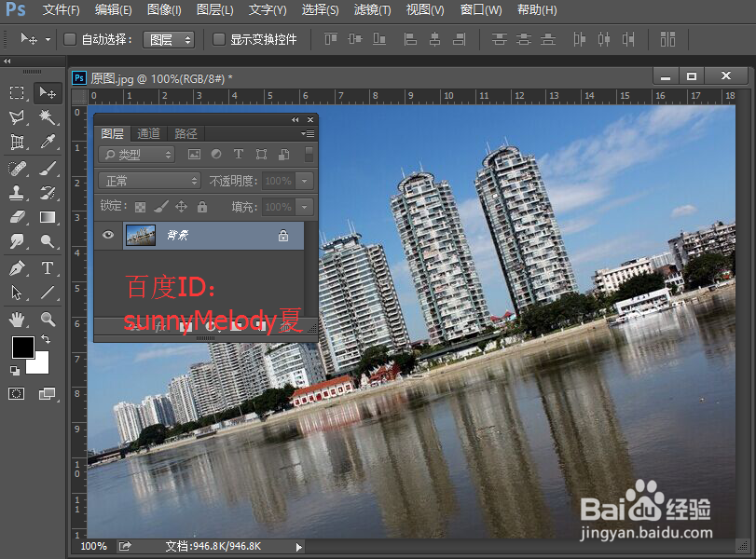This screenshot has width=756, height=559.
Task: Switch to the 路径 tab
Action: click(186, 133)
